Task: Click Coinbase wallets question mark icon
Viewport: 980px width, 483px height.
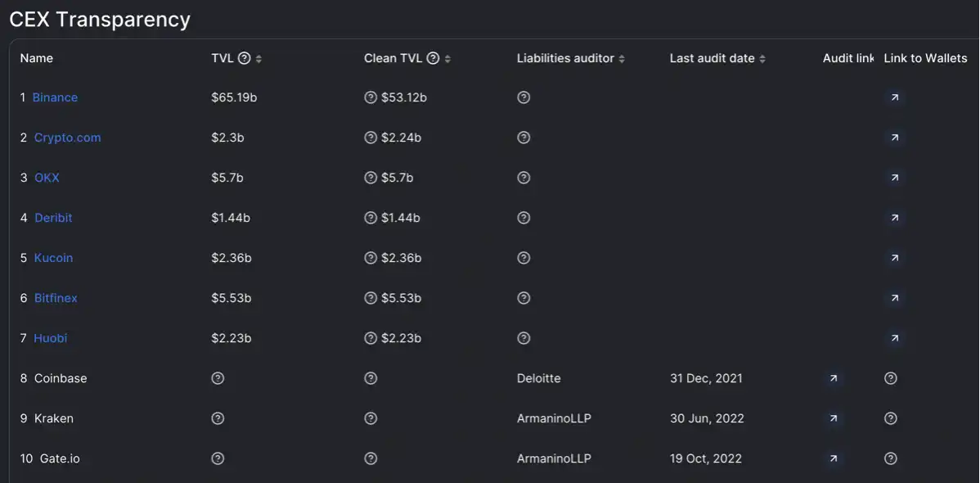Action: pos(892,378)
